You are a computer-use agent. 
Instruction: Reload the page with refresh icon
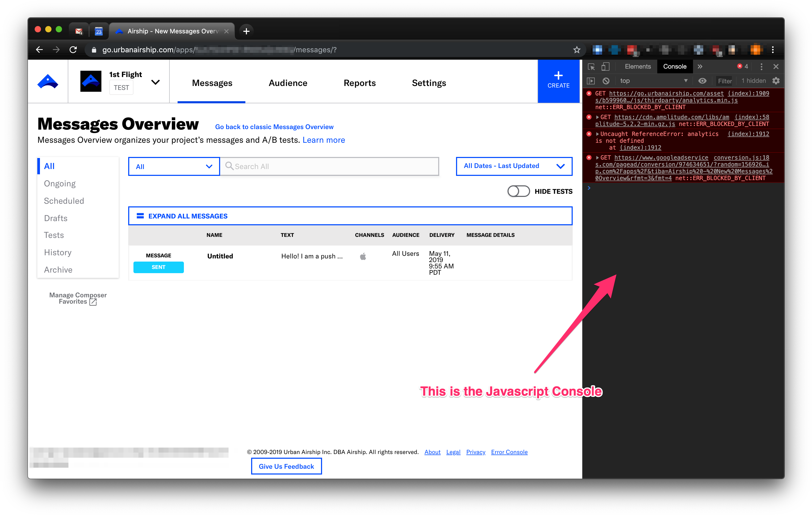[73, 50]
